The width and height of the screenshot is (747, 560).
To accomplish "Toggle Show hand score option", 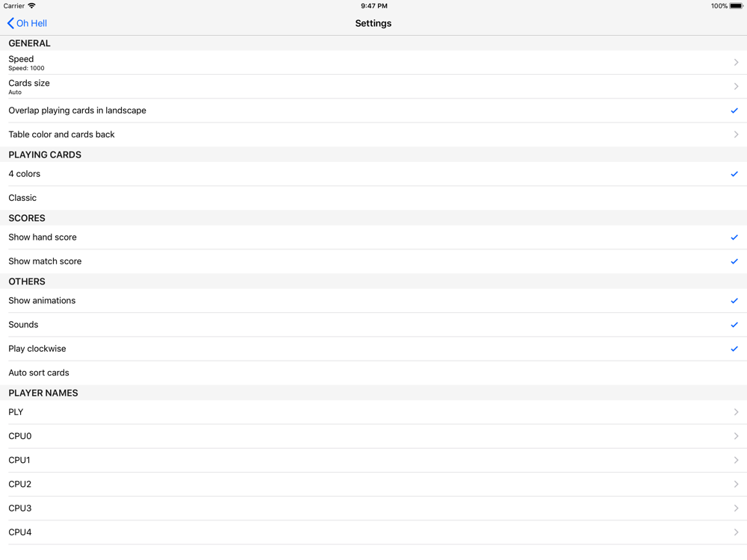I will (x=373, y=237).
